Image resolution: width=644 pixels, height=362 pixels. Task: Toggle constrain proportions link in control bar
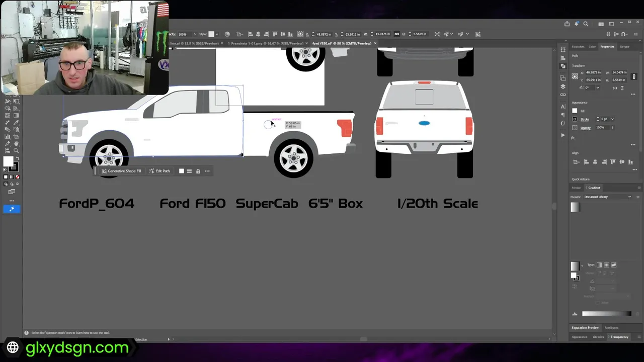[396, 34]
